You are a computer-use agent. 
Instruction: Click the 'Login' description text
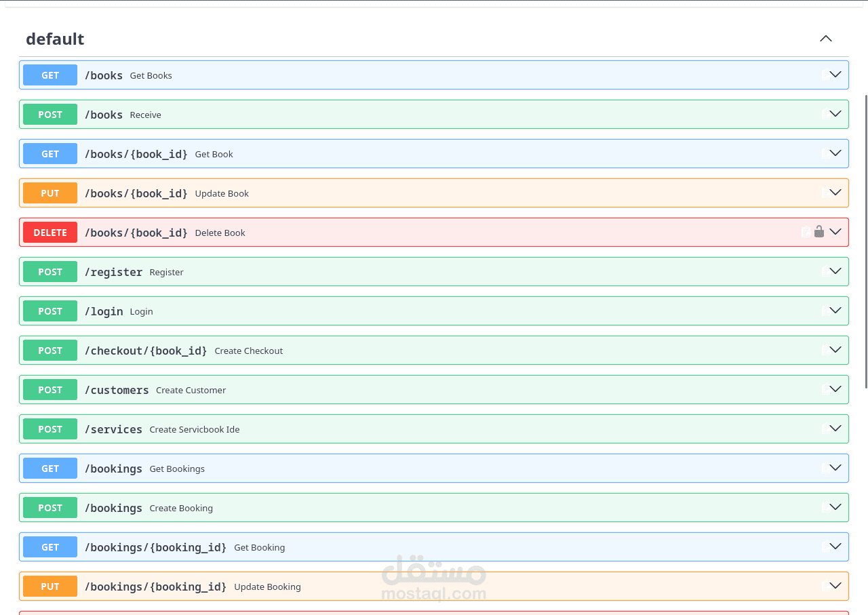coord(142,311)
